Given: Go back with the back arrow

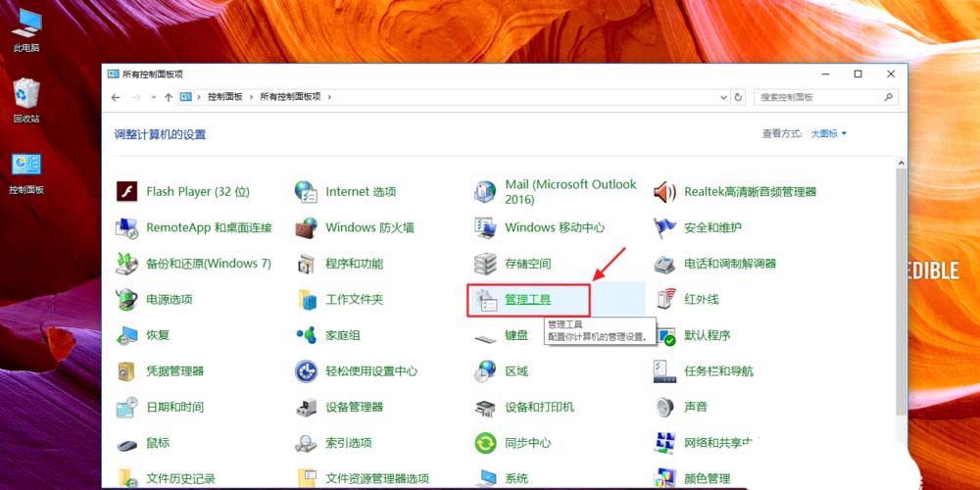Looking at the screenshot, I should pos(115,97).
